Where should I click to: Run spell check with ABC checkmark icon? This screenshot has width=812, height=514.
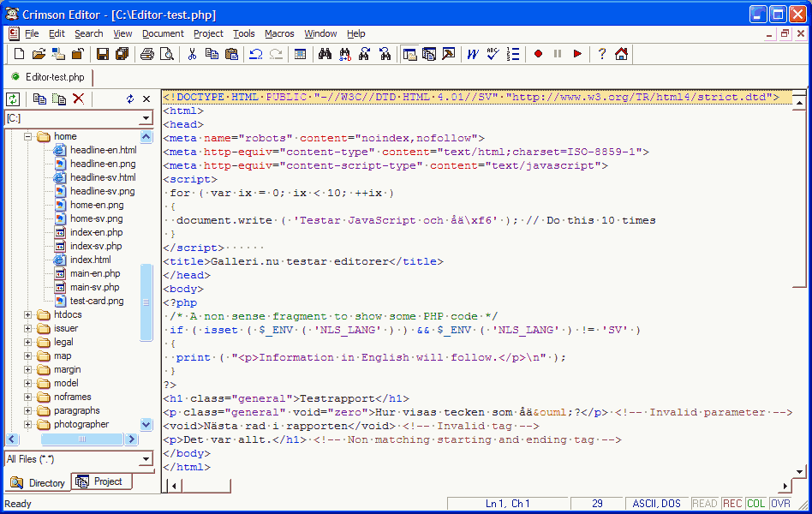click(x=493, y=54)
